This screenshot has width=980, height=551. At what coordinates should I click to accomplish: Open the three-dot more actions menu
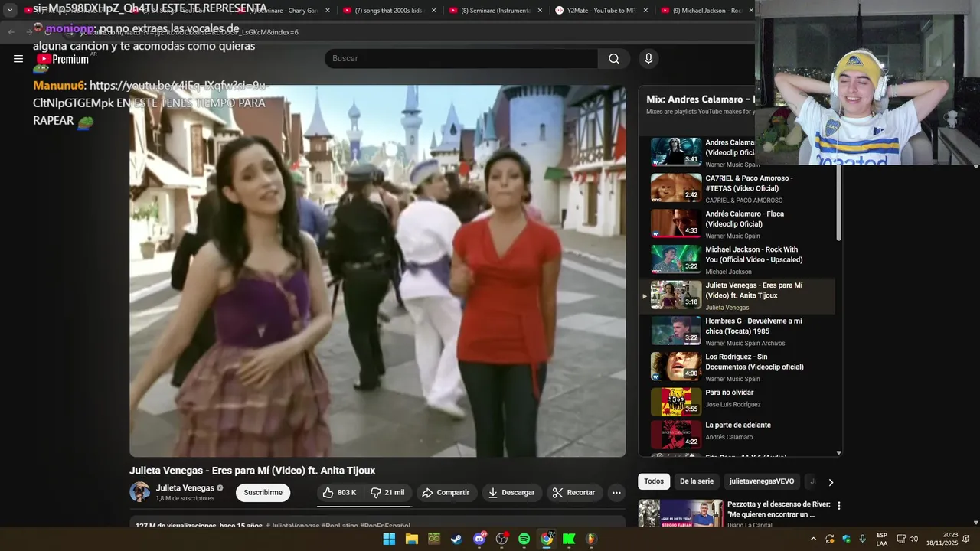(x=616, y=493)
